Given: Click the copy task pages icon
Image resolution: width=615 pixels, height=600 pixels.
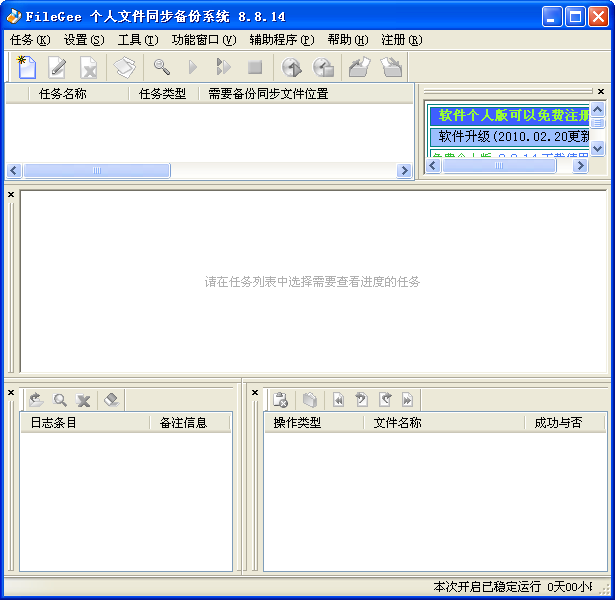Looking at the screenshot, I should (125, 67).
